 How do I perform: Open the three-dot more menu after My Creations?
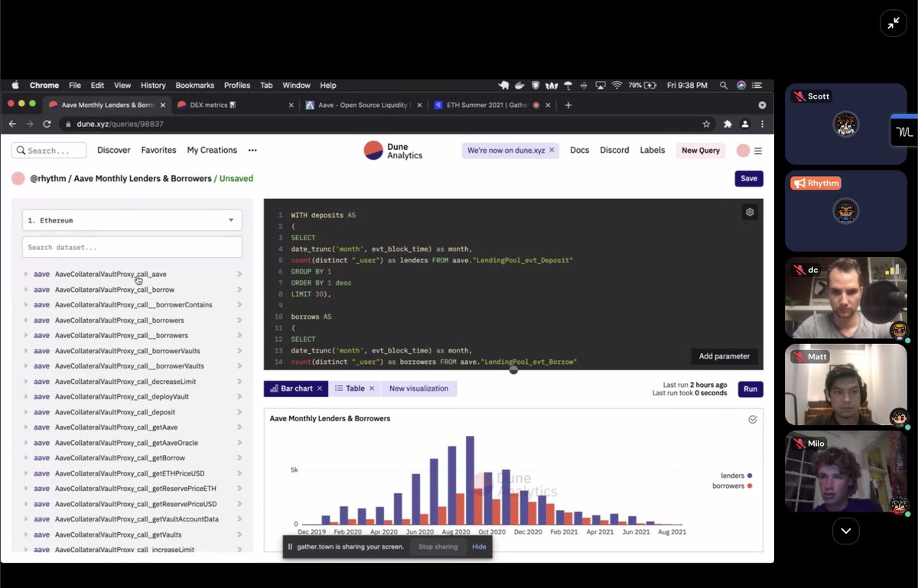tap(252, 151)
